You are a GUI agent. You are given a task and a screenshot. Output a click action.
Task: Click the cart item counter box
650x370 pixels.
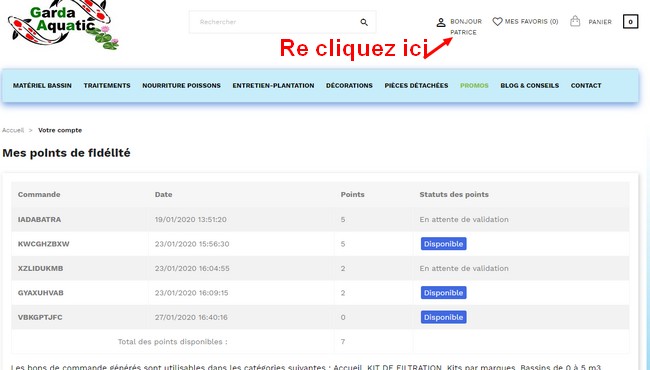pyautogui.click(x=631, y=22)
